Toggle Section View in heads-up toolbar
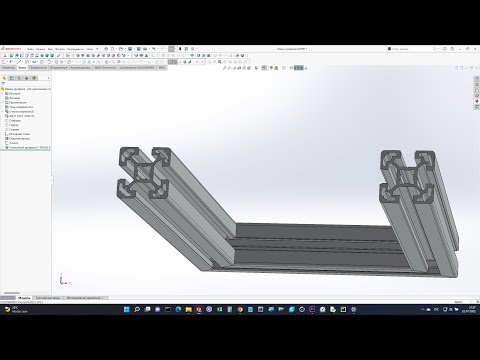480x360 pixels. [x=239, y=68]
